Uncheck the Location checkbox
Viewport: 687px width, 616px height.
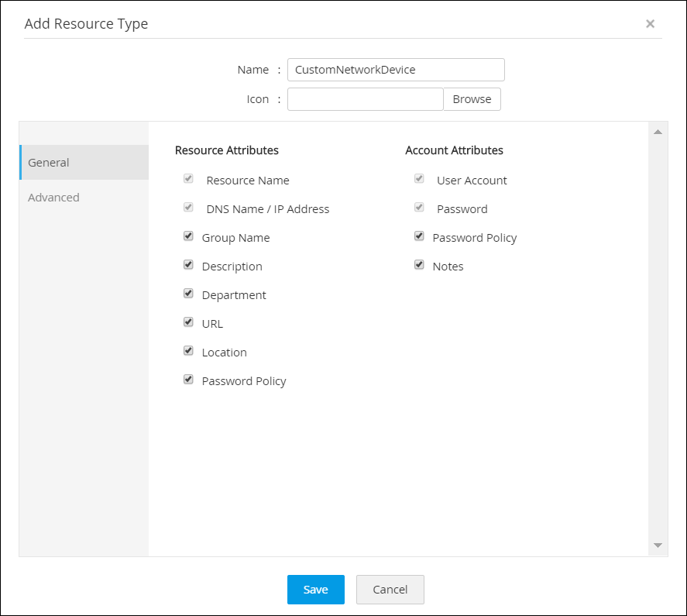(x=188, y=351)
